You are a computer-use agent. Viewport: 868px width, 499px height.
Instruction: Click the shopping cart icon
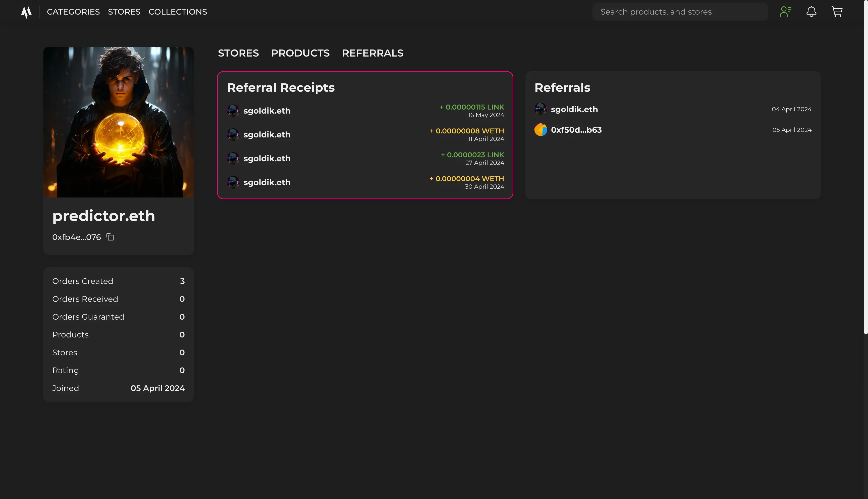coord(838,11)
